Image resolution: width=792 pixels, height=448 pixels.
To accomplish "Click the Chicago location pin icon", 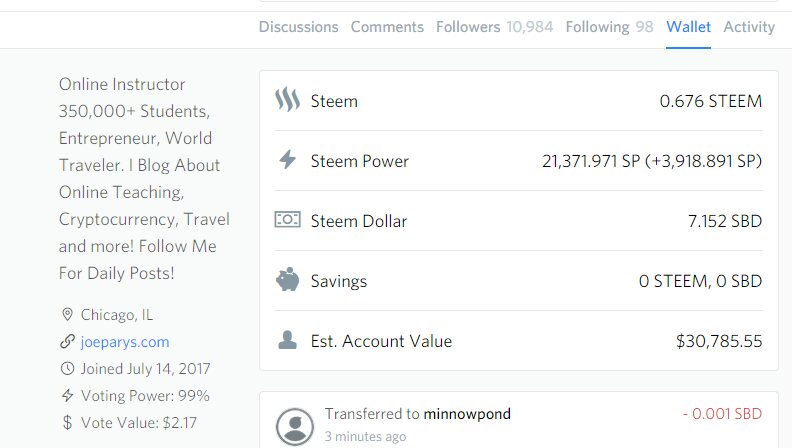I will [x=68, y=315].
